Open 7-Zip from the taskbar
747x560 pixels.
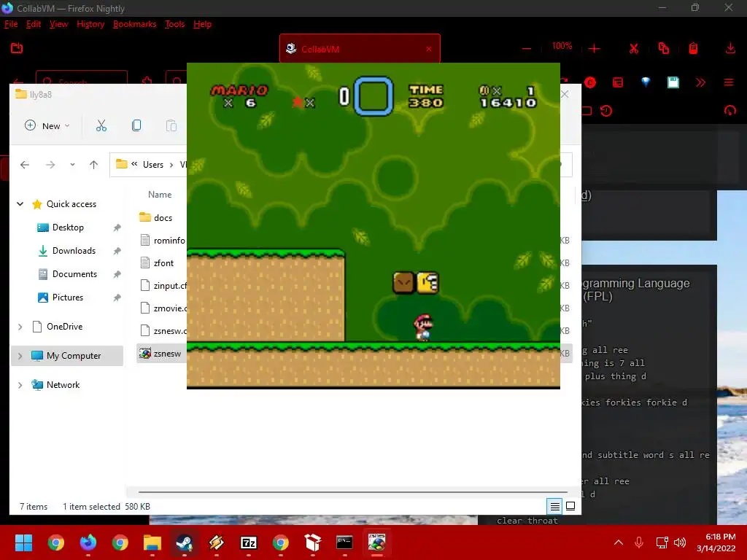(x=249, y=542)
